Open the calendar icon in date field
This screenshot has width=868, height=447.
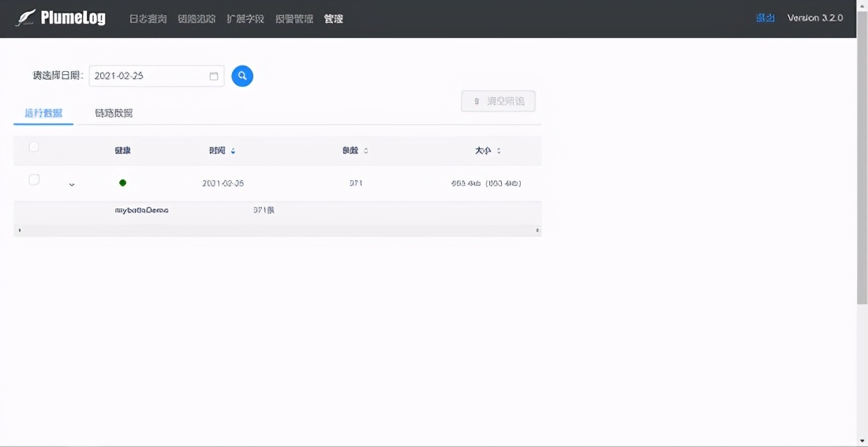(214, 77)
